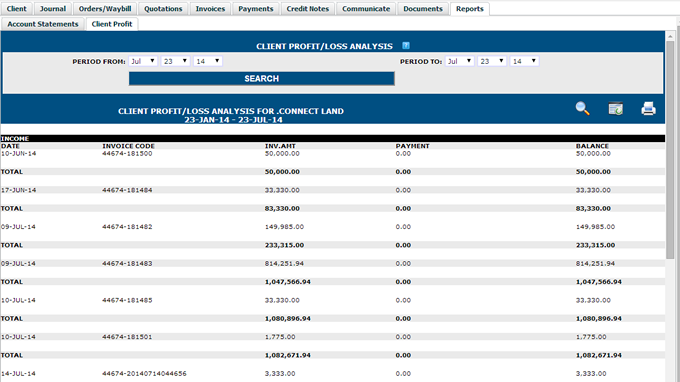
Task: Click the balance value 1,775.00
Action: (591, 337)
